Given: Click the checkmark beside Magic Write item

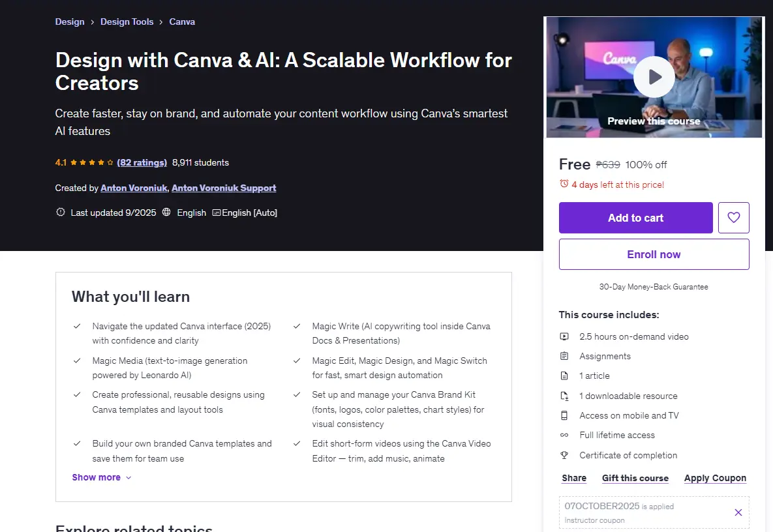Looking at the screenshot, I should [x=297, y=326].
